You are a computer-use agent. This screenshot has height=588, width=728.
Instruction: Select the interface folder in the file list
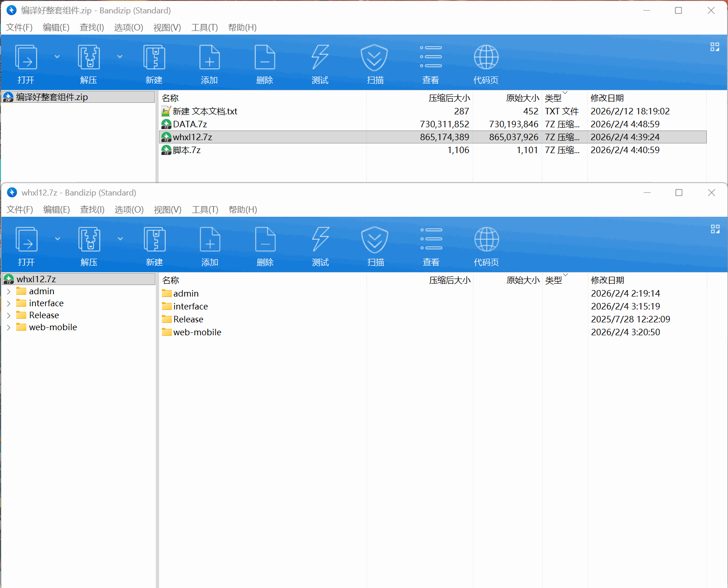coord(190,307)
